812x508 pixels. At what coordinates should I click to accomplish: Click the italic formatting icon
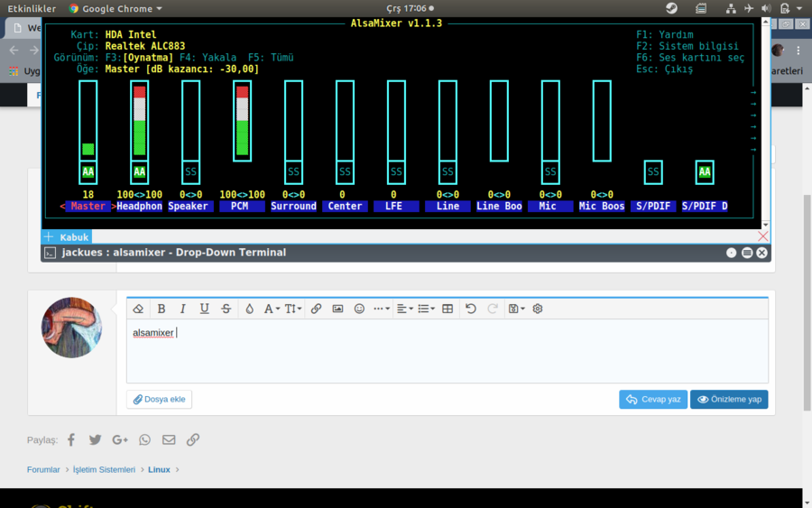click(183, 309)
